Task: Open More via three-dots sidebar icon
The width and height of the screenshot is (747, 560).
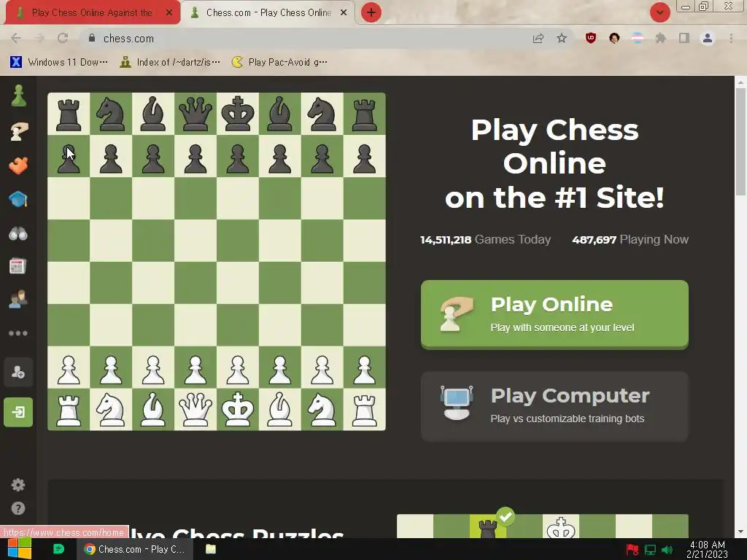Action: click(x=18, y=332)
